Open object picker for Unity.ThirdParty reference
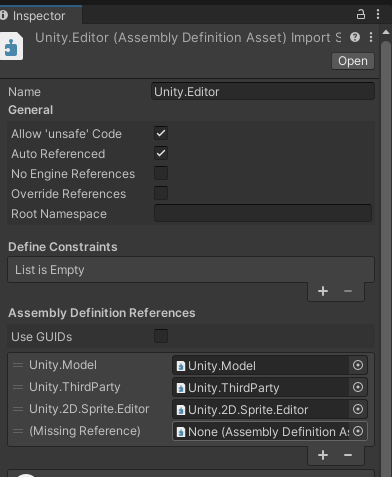 point(358,387)
